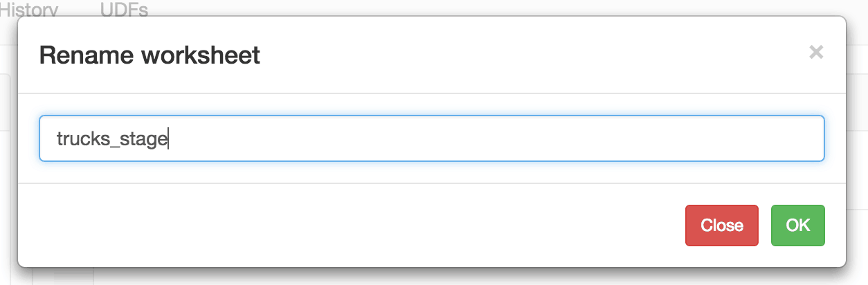Click the word worksheet in the dialog heading
The width and height of the screenshot is (868, 285).
coord(201,55)
